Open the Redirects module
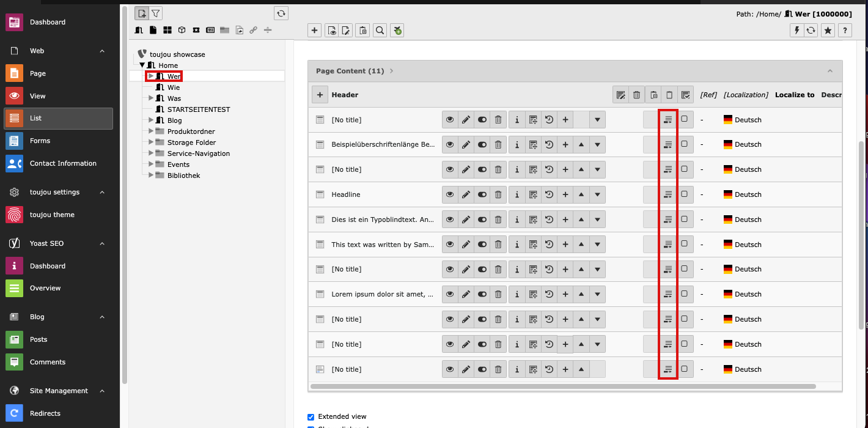The height and width of the screenshot is (428, 868). 45,413
